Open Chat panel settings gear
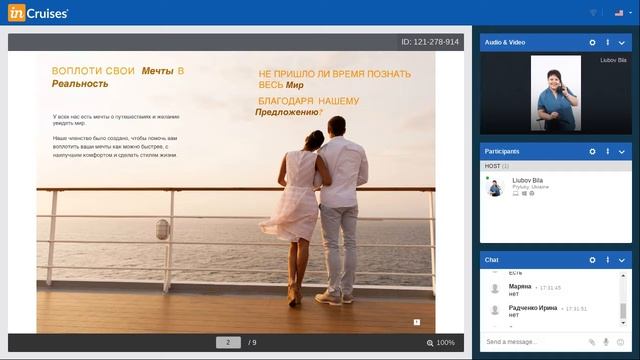The image size is (640, 360). 592,260
